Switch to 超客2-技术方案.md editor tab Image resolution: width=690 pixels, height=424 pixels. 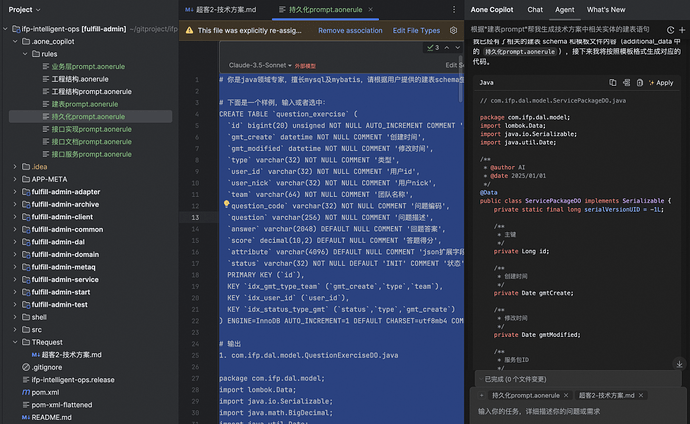tap(221, 10)
